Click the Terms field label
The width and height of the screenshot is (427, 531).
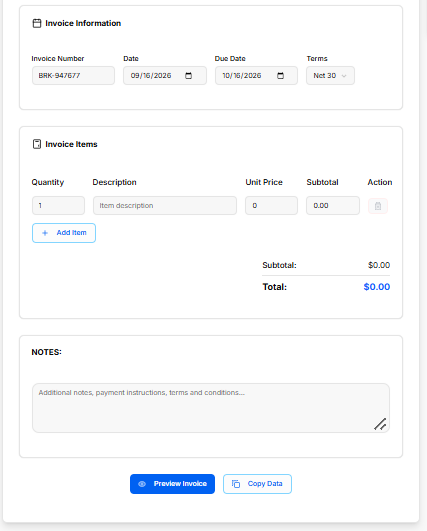(x=317, y=59)
